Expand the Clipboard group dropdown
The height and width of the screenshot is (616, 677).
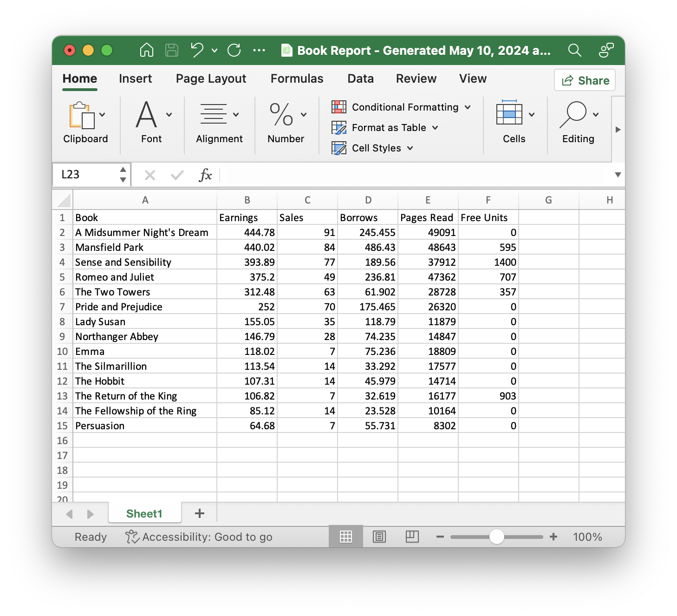coord(102,115)
